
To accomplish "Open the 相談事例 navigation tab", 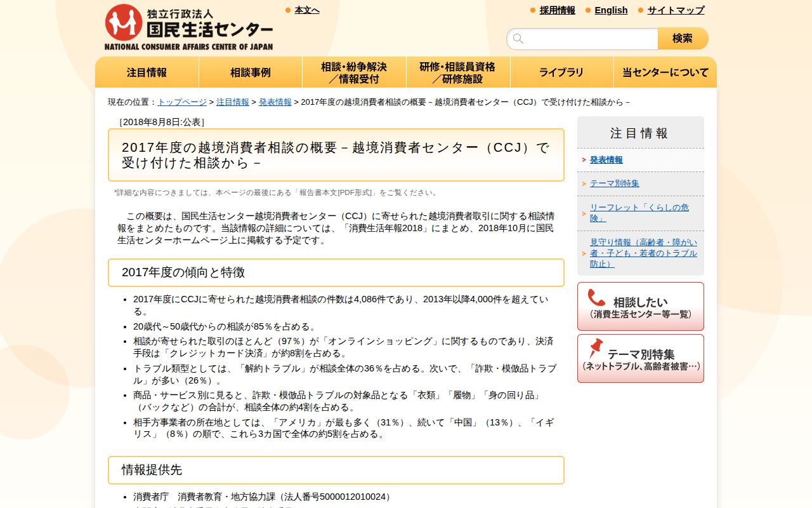I will tap(251, 72).
